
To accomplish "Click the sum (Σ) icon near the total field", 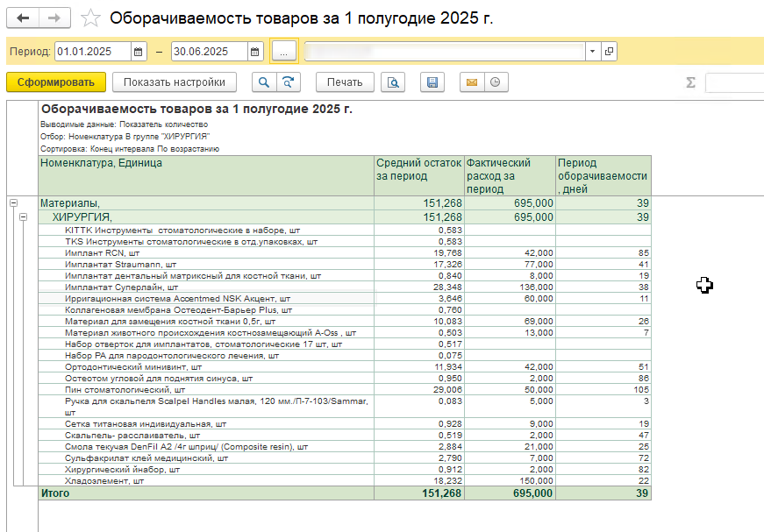I will (x=691, y=82).
